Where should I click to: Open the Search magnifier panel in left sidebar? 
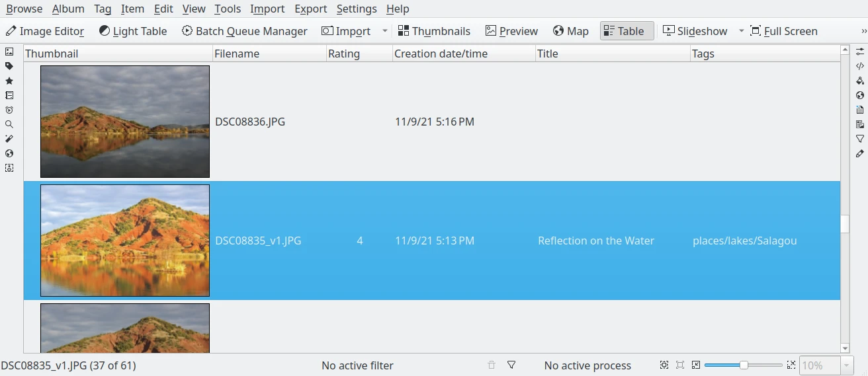pos(9,124)
